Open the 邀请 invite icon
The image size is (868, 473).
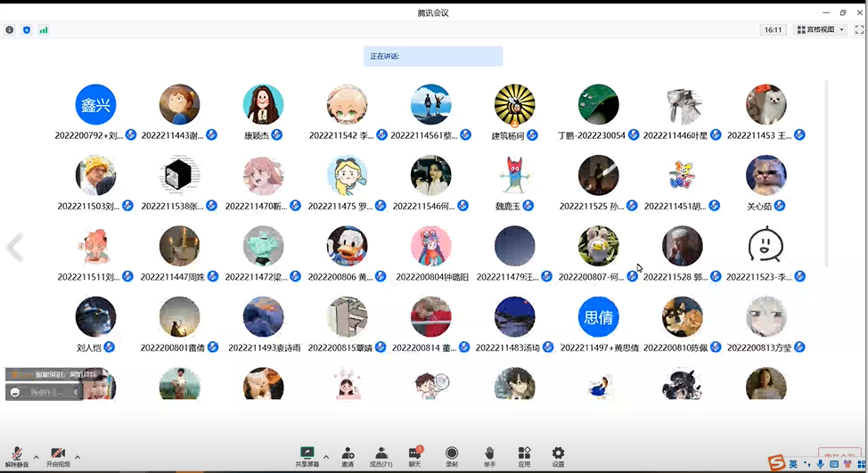coord(348,455)
